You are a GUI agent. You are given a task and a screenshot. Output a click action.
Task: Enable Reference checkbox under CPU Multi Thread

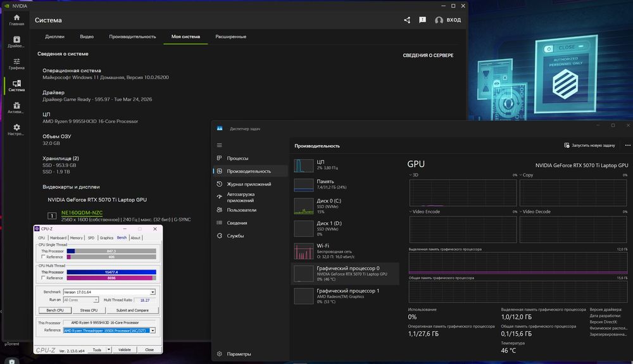[43, 278]
